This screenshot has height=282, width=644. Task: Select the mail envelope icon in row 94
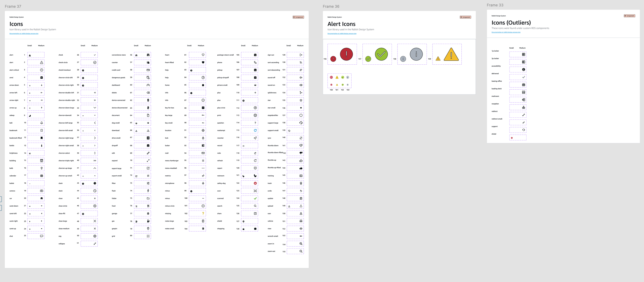(203, 153)
